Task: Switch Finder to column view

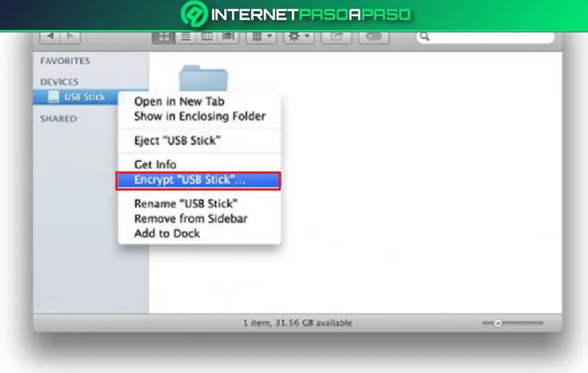Action: tap(207, 37)
